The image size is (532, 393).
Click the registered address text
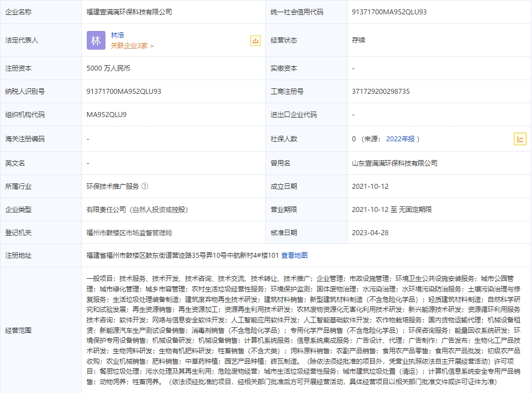click(182, 256)
